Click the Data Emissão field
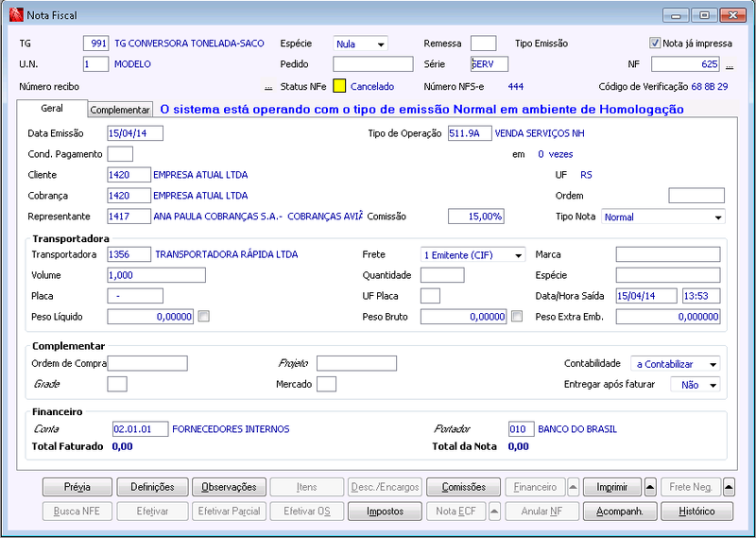 pyautogui.click(x=135, y=133)
